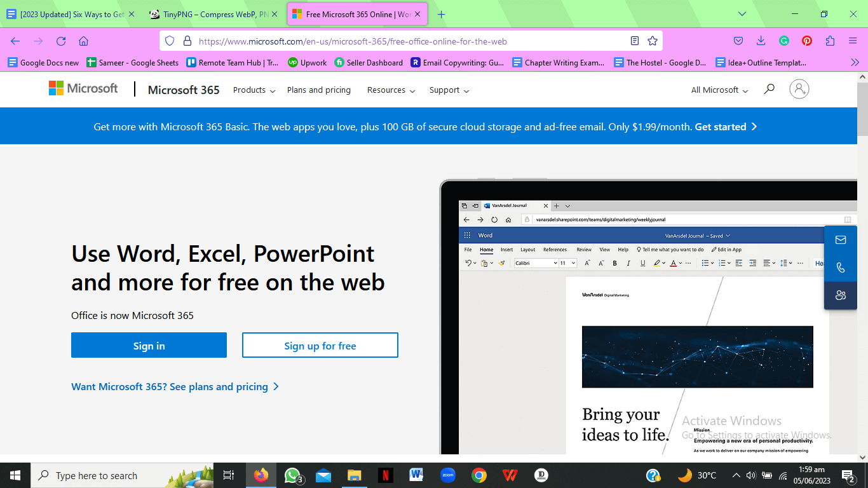
Task: Click the email contact icon on side panel
Action: pyautogui.click(x=841, y=240)
